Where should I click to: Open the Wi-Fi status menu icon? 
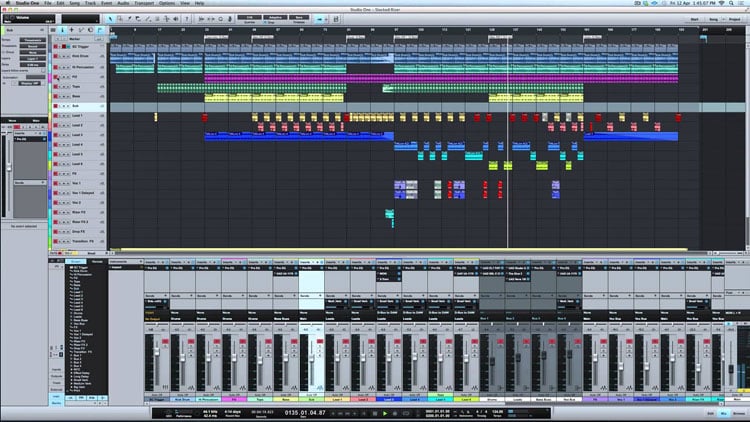tap(722, 3)
